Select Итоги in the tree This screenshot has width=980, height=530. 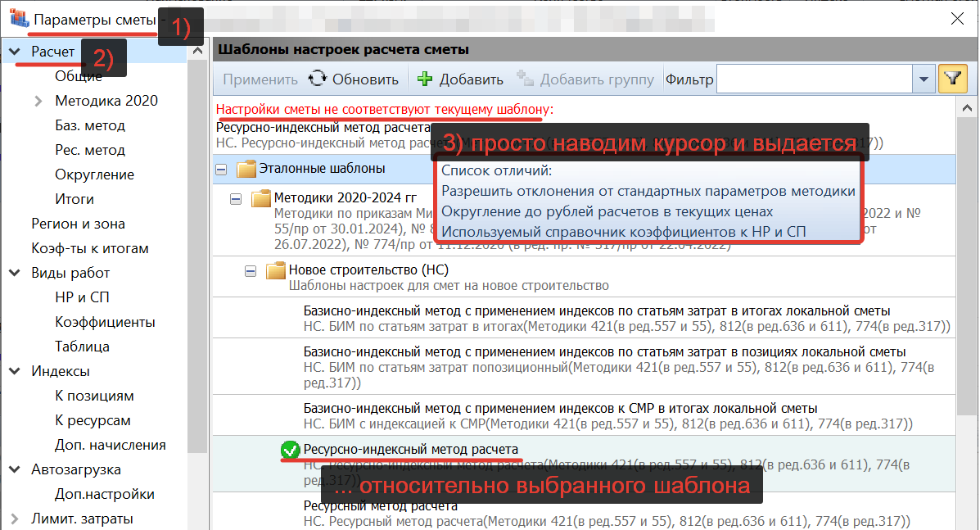tap(75, 199)
